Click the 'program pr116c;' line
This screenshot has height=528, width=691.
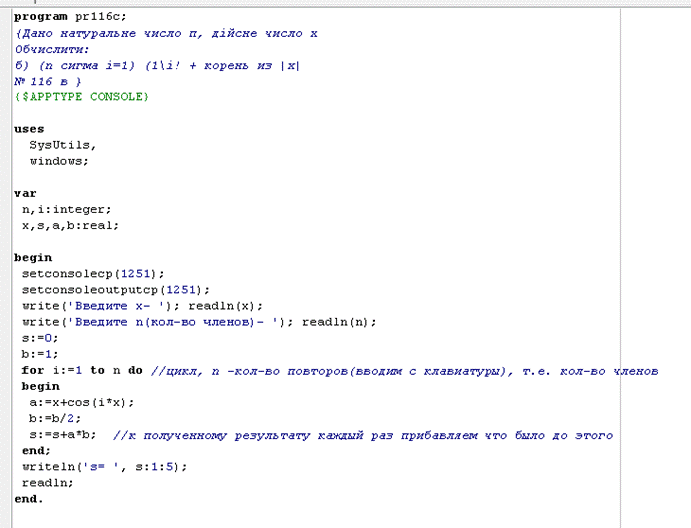[70, 17]
